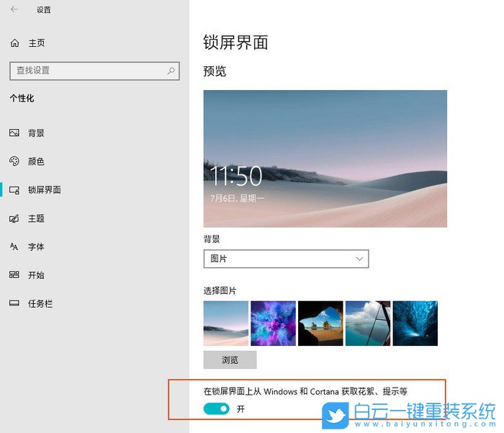
Task: Choose the sea cave beach thumbnail
Action: click(x=320, y=323)
